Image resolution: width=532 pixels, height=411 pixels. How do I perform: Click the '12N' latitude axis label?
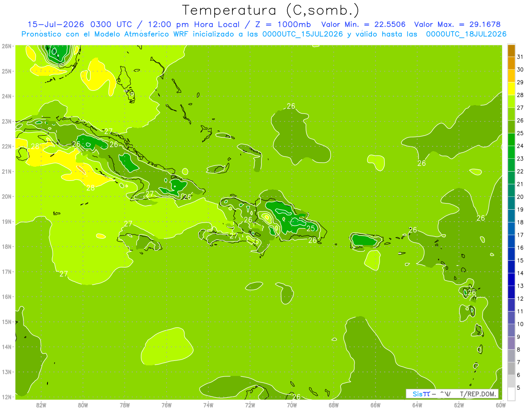[x=7, y=397]
